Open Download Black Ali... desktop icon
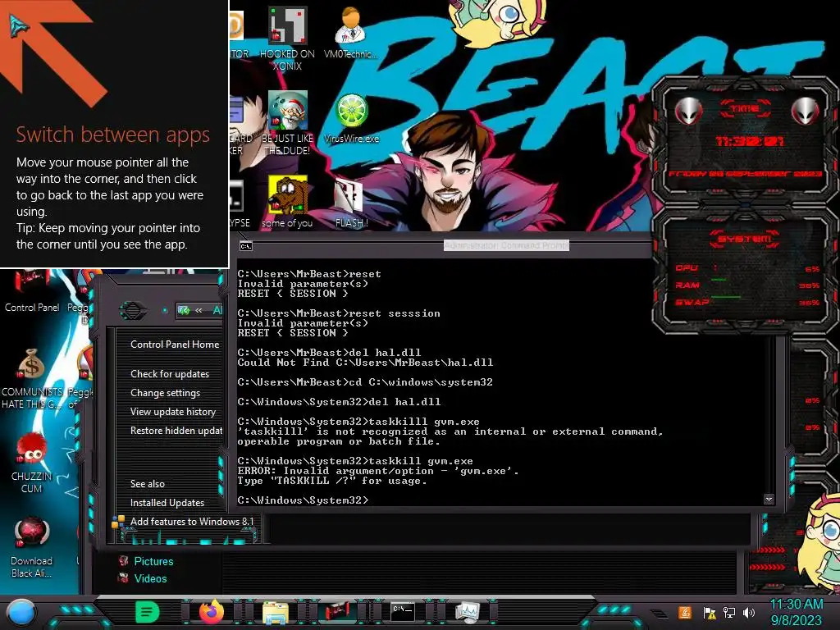 pyautogui.click(x=32, y=547)
